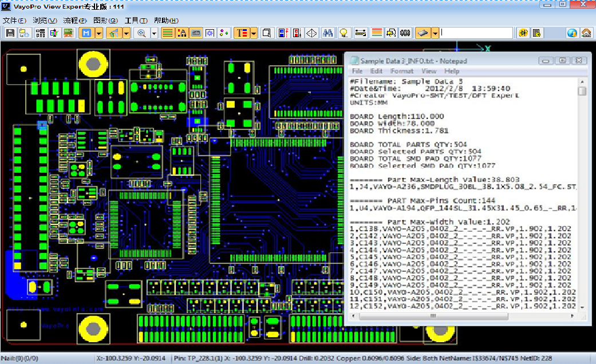Viewport: 596px width, 364px height.
Task: Click the home page icon
Action: pyautogui.click(x=586, y=33)
